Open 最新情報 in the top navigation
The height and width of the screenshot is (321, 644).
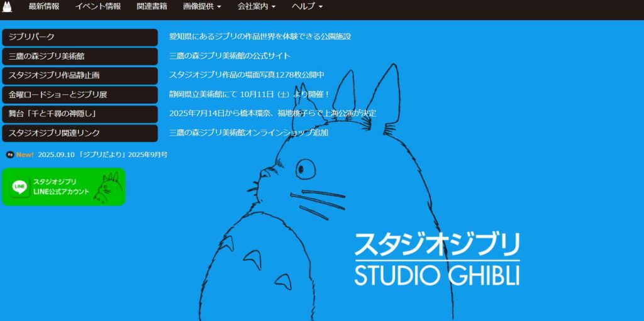[44, 6]
